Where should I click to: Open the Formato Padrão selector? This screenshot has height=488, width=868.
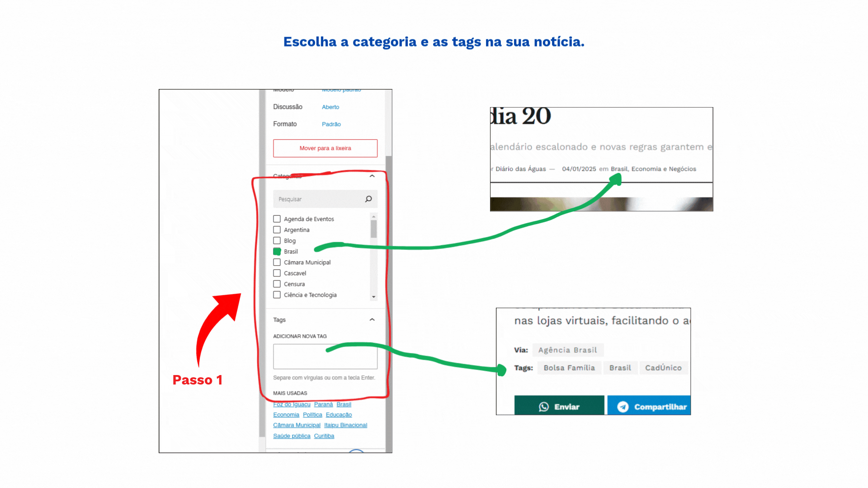(331, 124)
